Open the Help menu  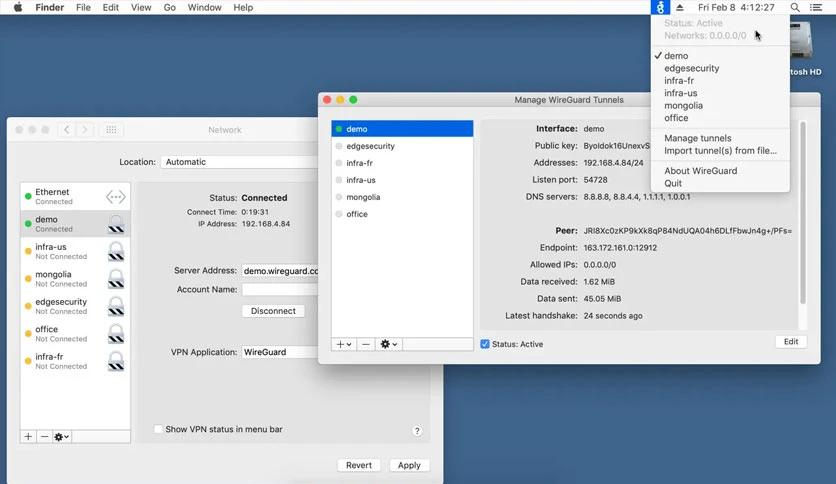click(x=243, y=7)
